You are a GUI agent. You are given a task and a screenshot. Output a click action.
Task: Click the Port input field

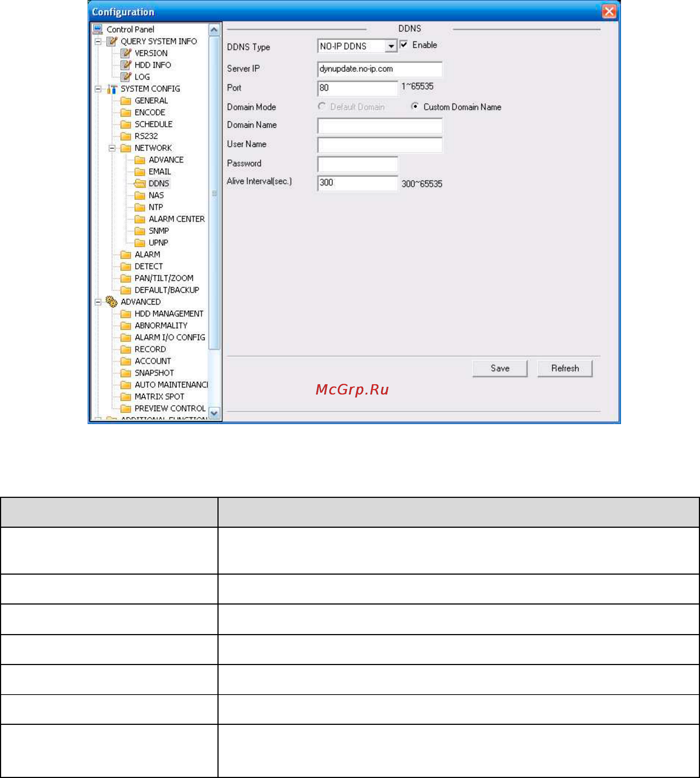pos(358,88)
